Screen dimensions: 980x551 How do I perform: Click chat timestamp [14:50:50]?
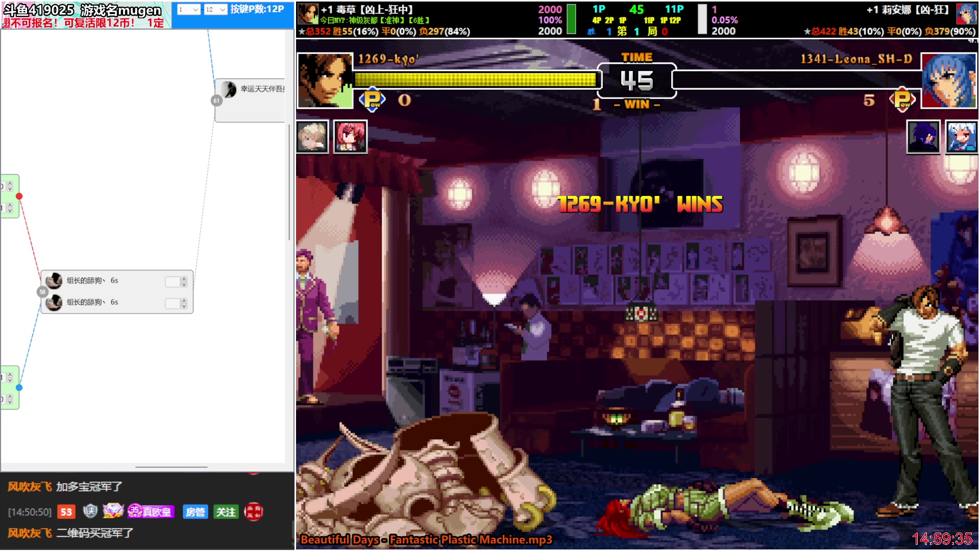click(30, 512)
